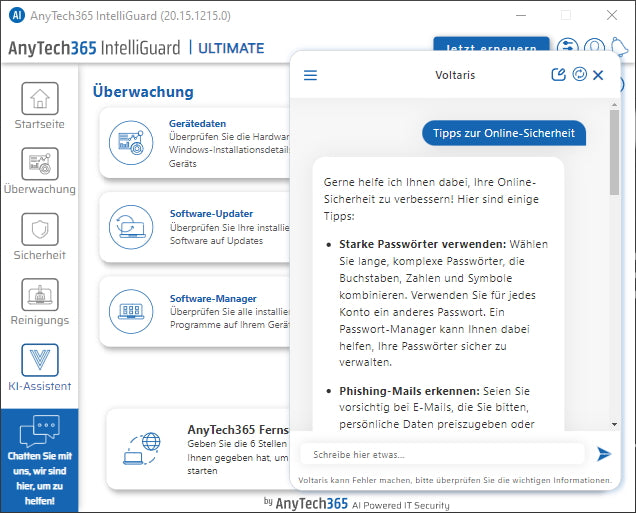The width and height of the screenshot is (636, 513).
Task: Open the Sicherheit shield icon
Action: coord(39,230)
